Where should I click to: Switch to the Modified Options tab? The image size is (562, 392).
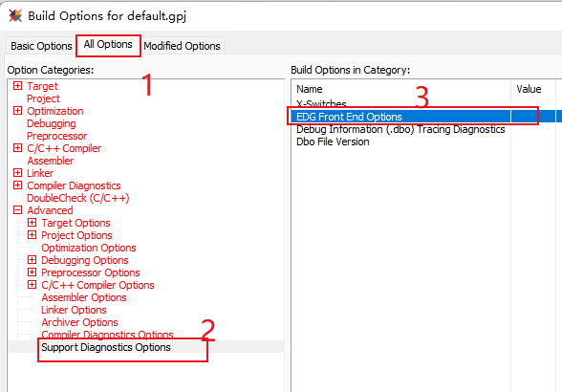click(x=182, y=46)
